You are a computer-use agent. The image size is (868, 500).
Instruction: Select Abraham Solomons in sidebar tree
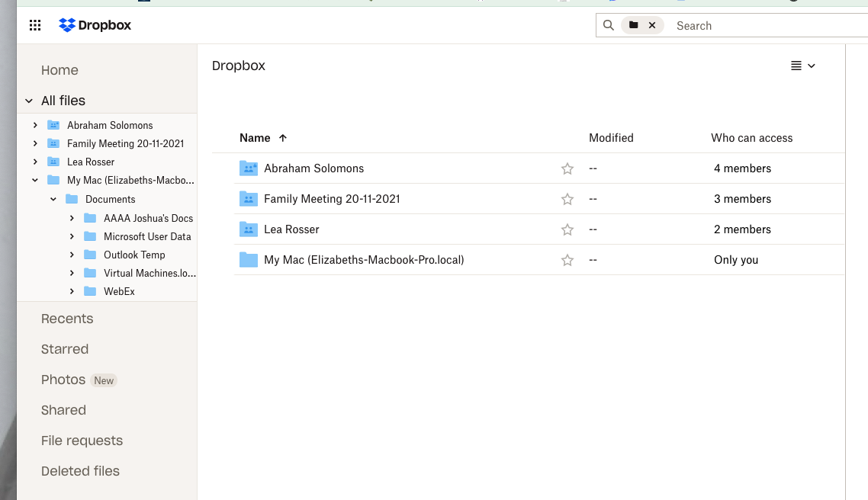[110, 125]
